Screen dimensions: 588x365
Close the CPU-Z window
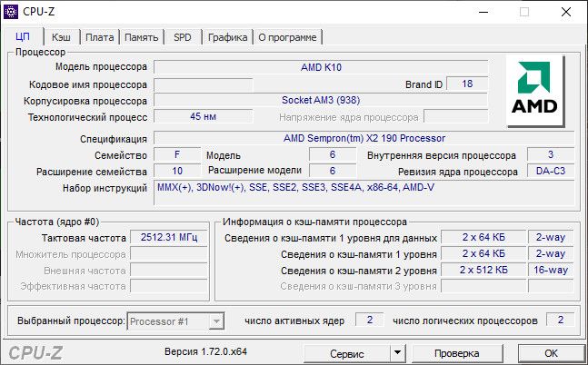(x=566, y=12)
